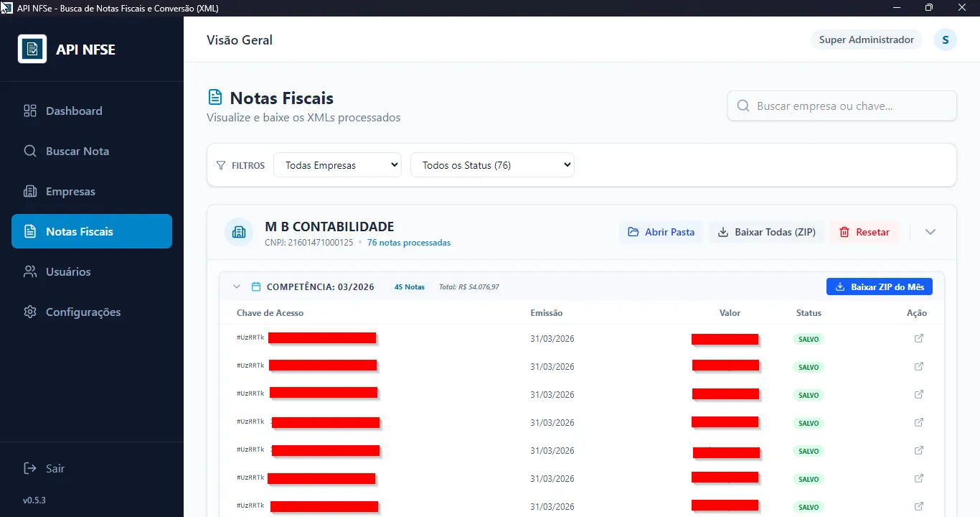
Task: Open the fourth nota's external link icon
Action: point(919,422)
